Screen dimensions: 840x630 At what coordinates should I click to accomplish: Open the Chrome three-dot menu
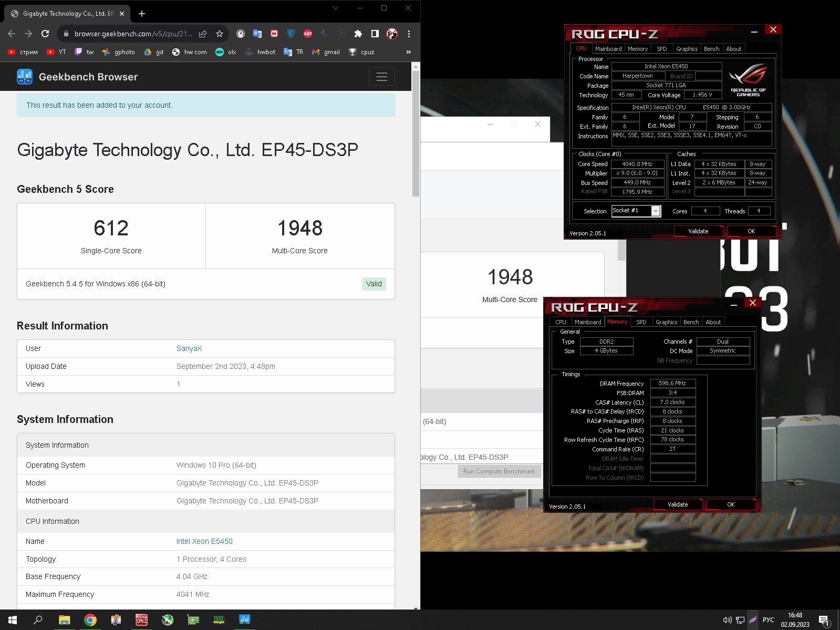(x=409, y=34)
